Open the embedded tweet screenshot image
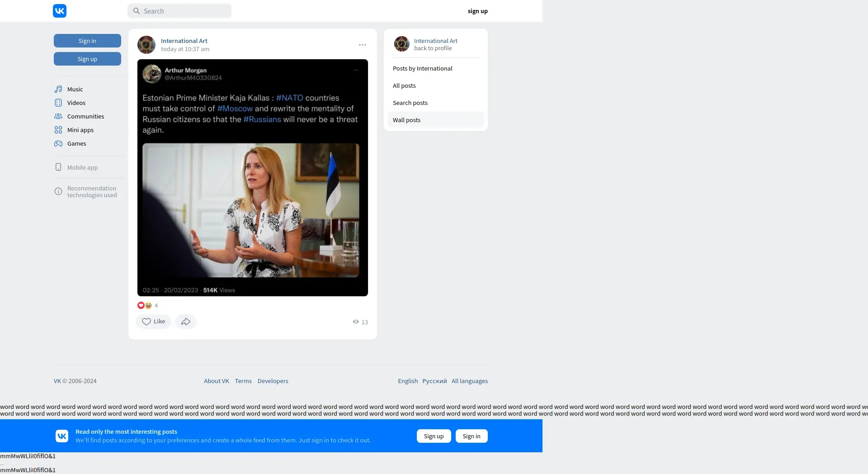 253,178
